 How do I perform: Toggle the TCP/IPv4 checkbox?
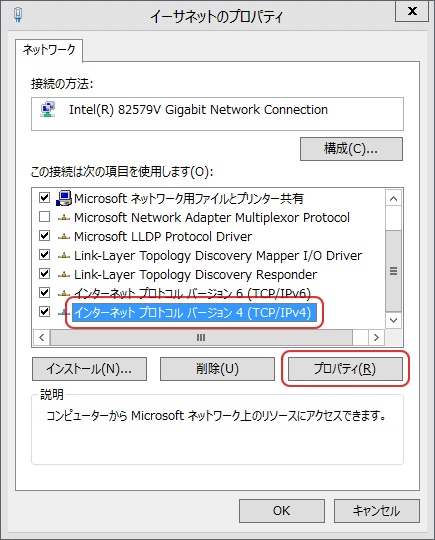44,312
